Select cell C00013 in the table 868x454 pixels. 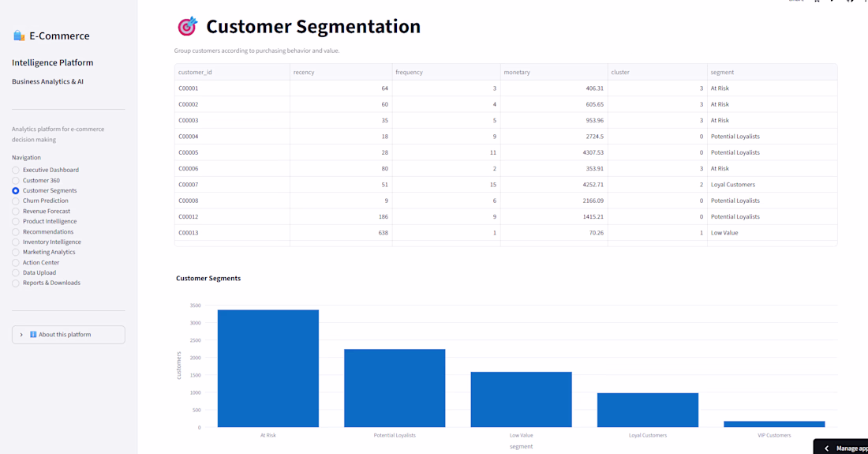(x=232, y=233)
